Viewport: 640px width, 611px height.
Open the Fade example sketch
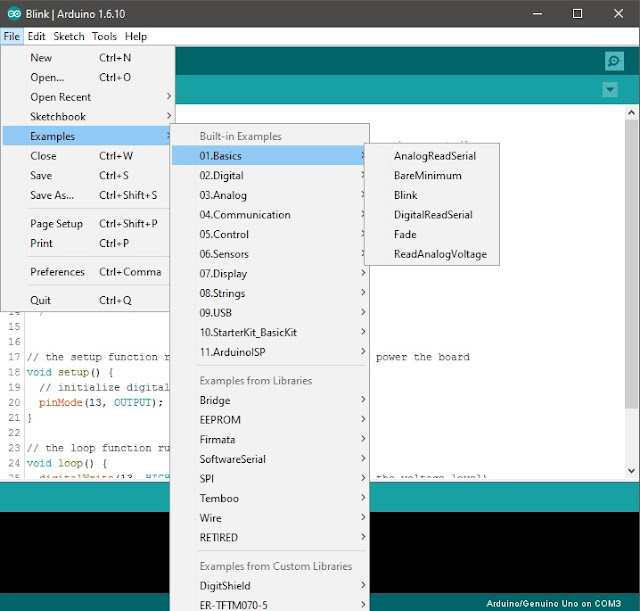coord(432,234)
